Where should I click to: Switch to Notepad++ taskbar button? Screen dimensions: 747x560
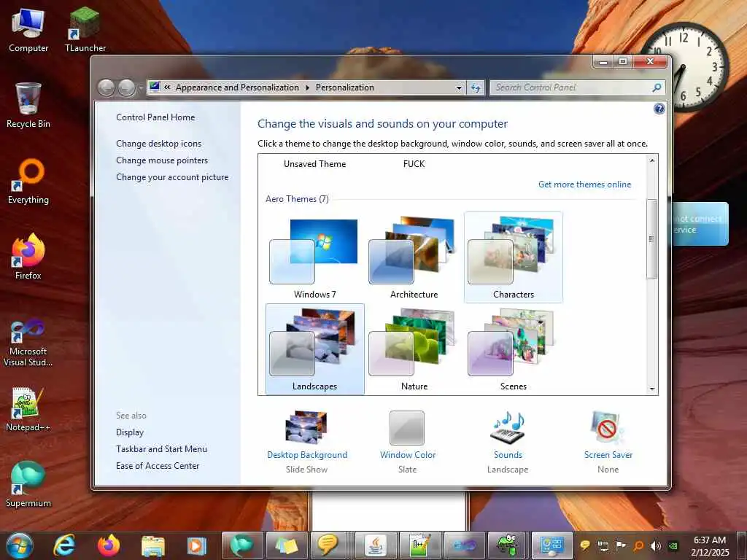(x=419, y=545)
